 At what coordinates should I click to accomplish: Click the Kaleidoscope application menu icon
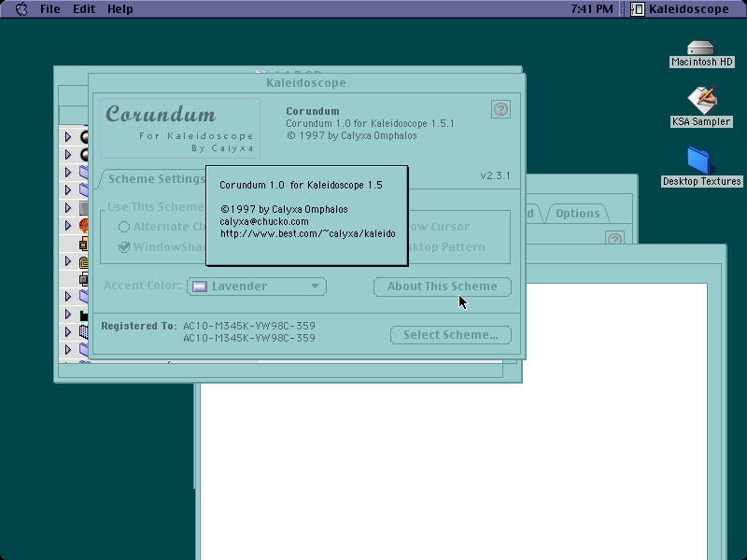tap(638, 8)
